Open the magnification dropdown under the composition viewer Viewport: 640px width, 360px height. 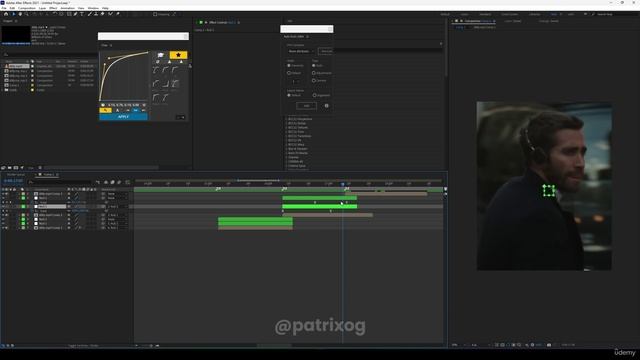pos(458,345)
